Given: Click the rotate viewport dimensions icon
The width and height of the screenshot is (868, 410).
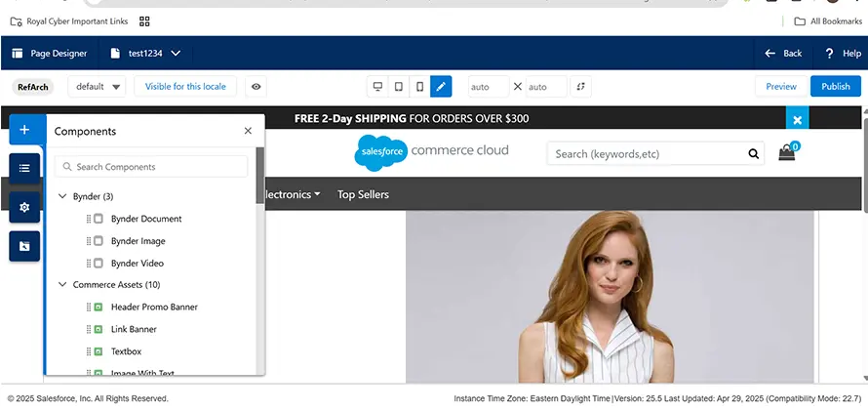Looking at the screenshot, I should click(580, 87).
